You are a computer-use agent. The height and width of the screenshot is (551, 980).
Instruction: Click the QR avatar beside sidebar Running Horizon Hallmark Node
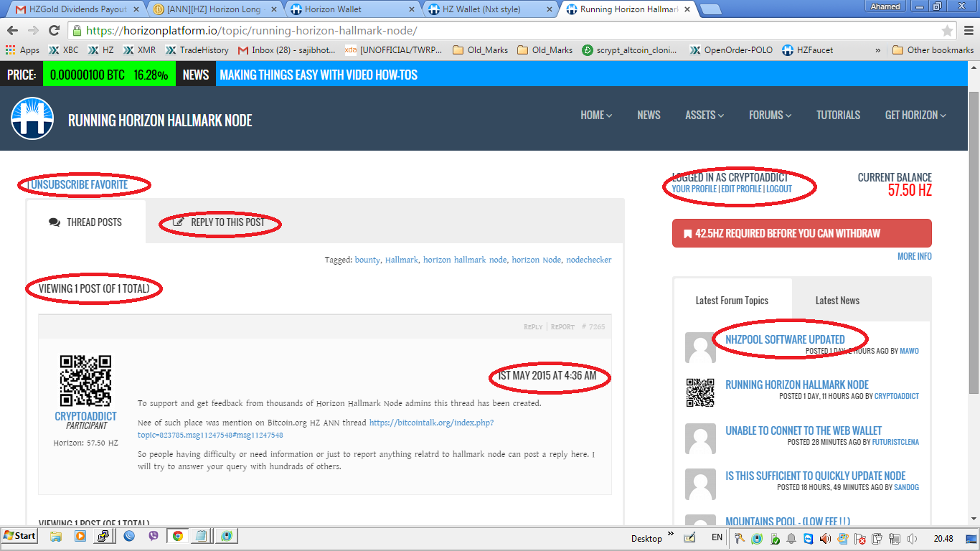[700, 392]
